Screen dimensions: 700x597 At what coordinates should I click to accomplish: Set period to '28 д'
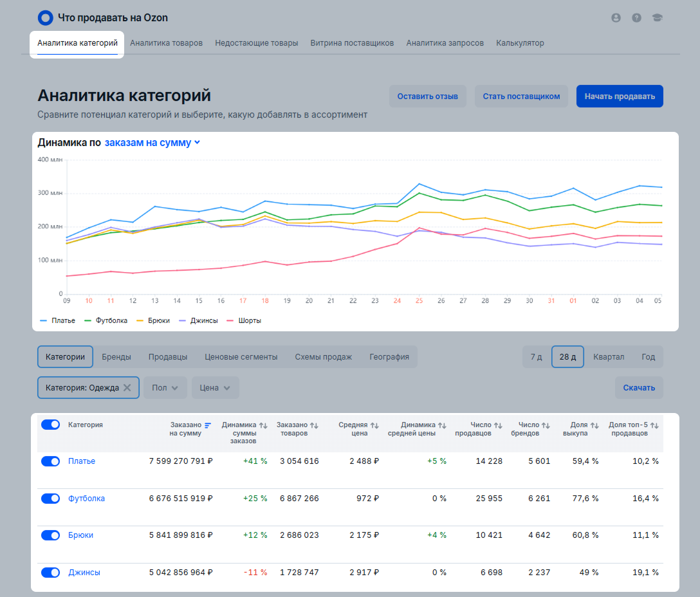(567, 357)
